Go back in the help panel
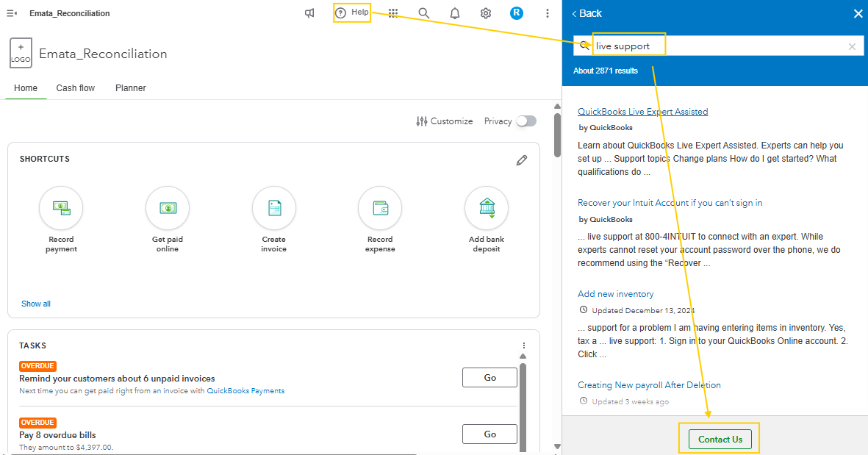 587,14
